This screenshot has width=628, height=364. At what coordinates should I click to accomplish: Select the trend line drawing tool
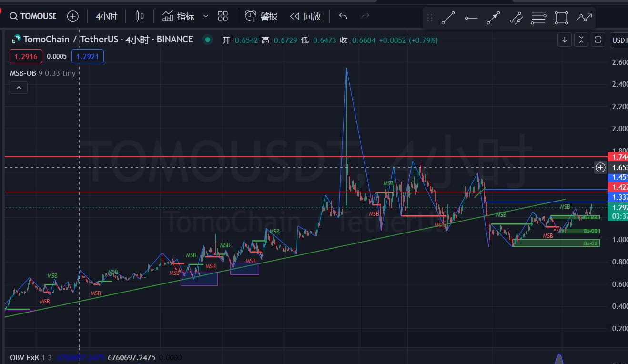pyautogui.click(x=448, y=18)
